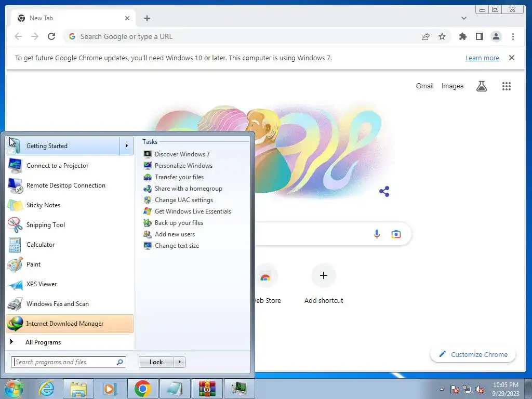The height and width of the screenshot is (399, 532).
Task: Search by image with Google Lens icon
Action: [396, 234]
